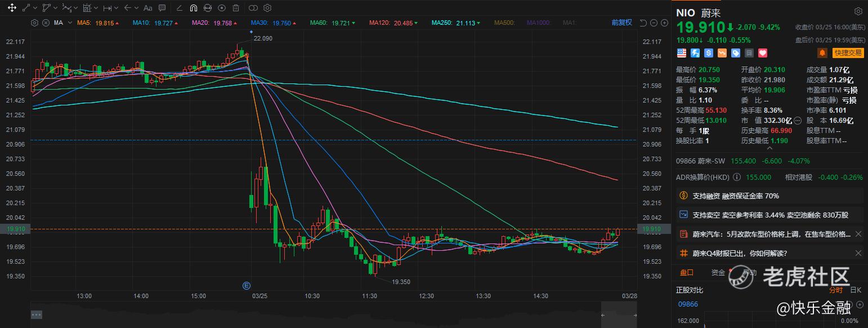Open the 09866 蔚来-SW Hong Kong quote row
This screenshot has height=328, width=868.
pyautogui.click(x=769, y=161)
